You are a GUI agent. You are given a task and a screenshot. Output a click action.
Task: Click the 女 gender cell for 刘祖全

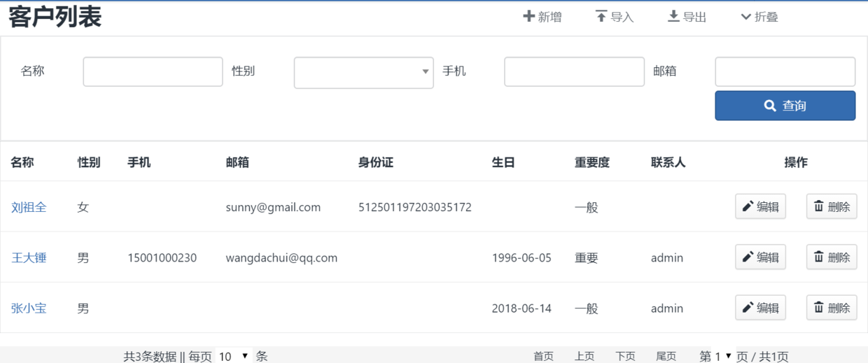pyautogui.click(x=83, y=207)
